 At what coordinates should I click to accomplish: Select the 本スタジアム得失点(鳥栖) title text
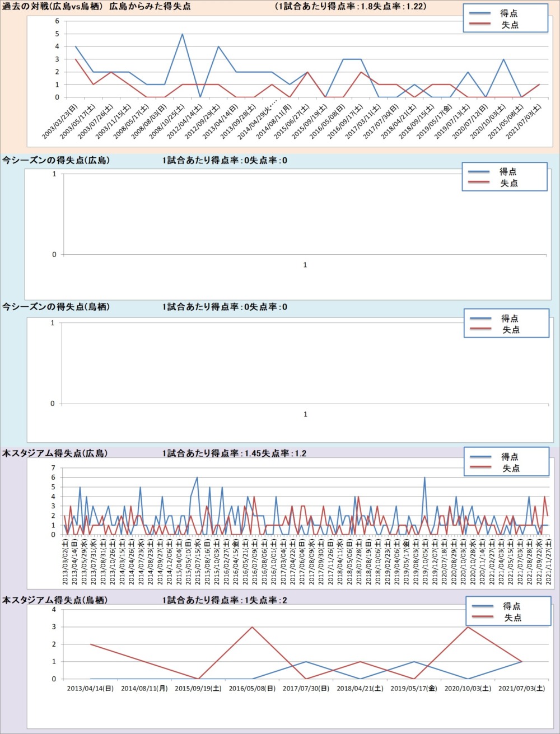(x=55, y=600)
